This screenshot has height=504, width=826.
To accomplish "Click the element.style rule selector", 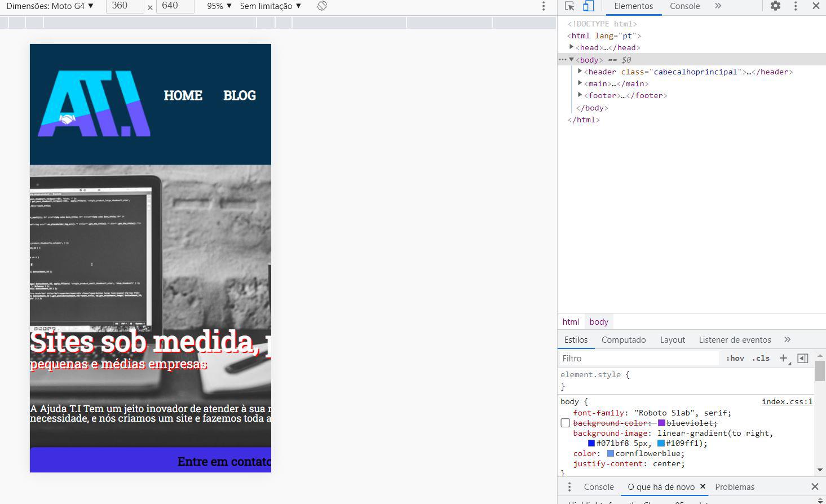I will [590, 374].
